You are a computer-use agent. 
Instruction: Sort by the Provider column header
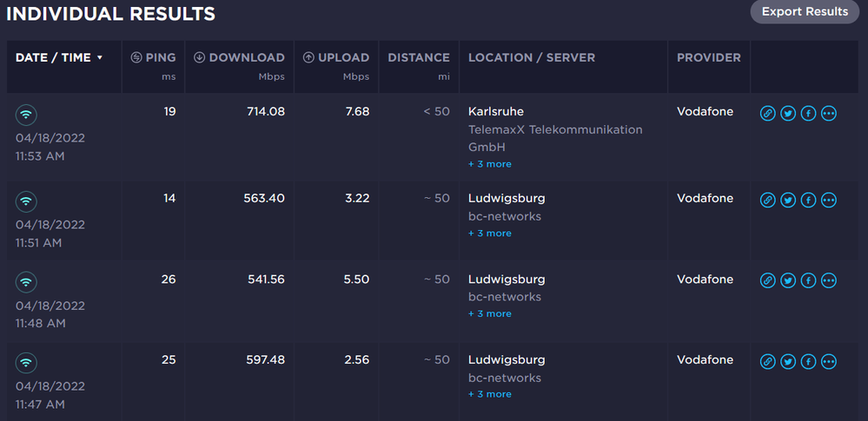pyautogui.click(x=709, y=58)
